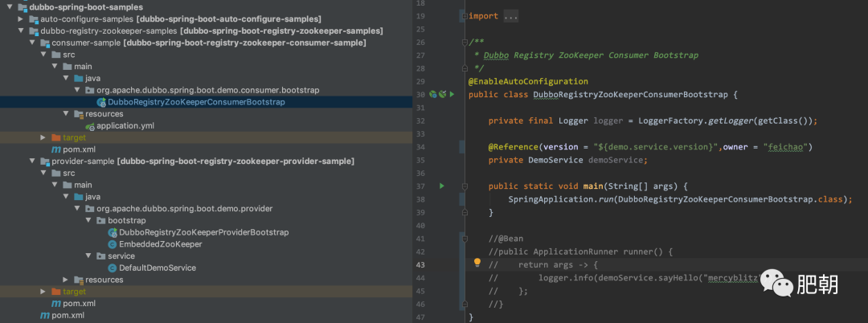Image resolution: width=868 pixels, height=323 pixels.
Task: Click the main method name on line 37
Action: [592, 186]
